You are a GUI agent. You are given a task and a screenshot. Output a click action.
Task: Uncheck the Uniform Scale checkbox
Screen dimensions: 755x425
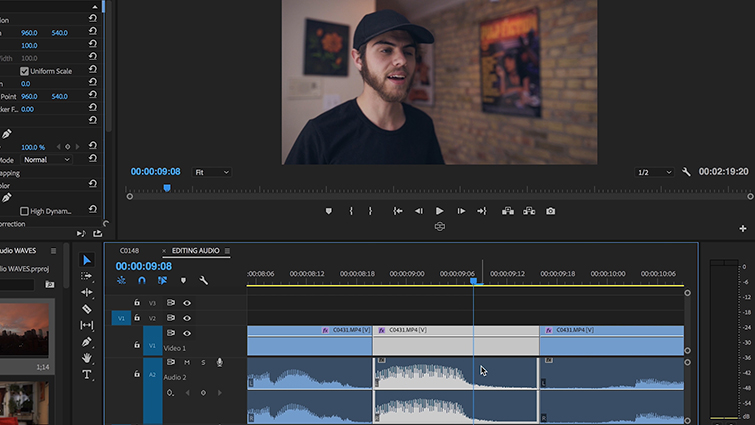[x=25, y=71]
